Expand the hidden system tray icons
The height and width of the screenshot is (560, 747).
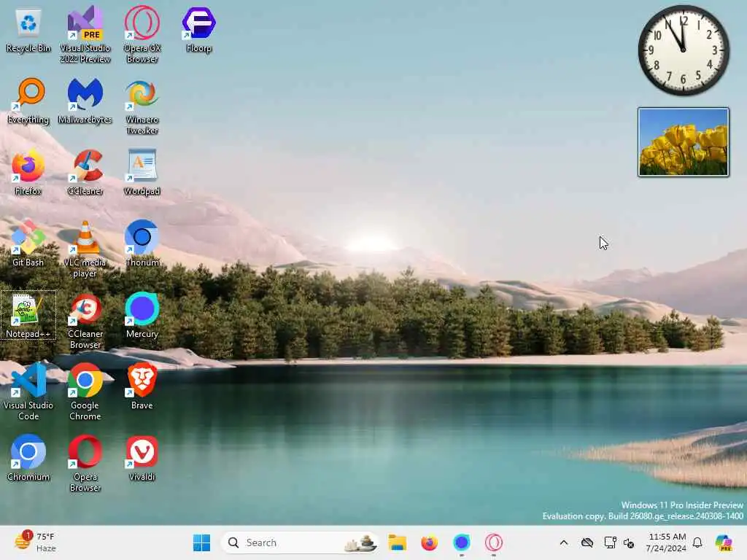coord(564,542)
